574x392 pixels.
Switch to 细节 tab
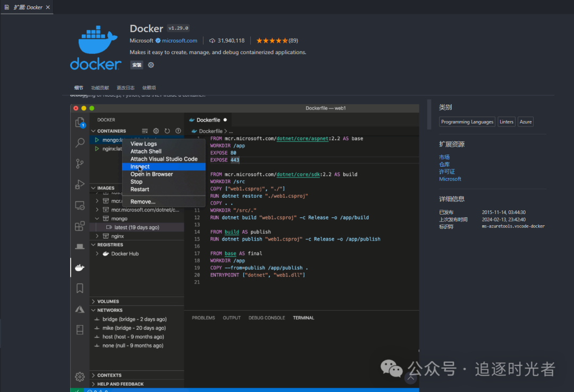point(79,88)
